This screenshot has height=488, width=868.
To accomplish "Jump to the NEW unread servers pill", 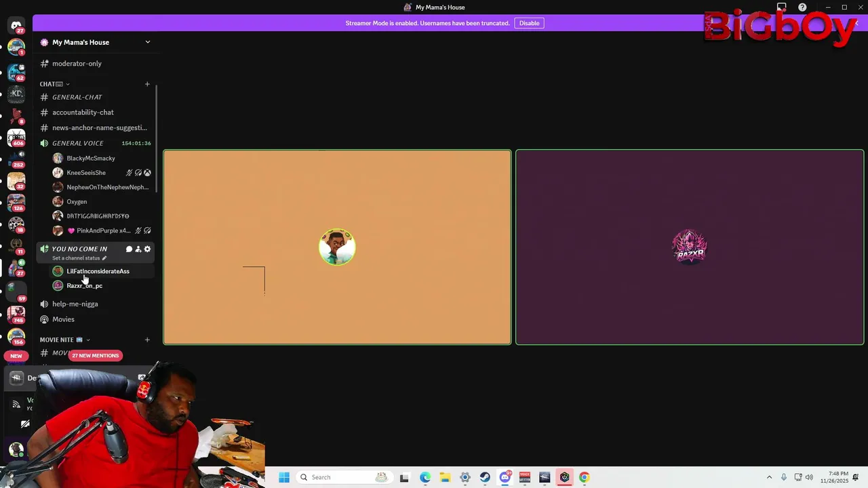I will pyautogui.click(x=16, y=356).
